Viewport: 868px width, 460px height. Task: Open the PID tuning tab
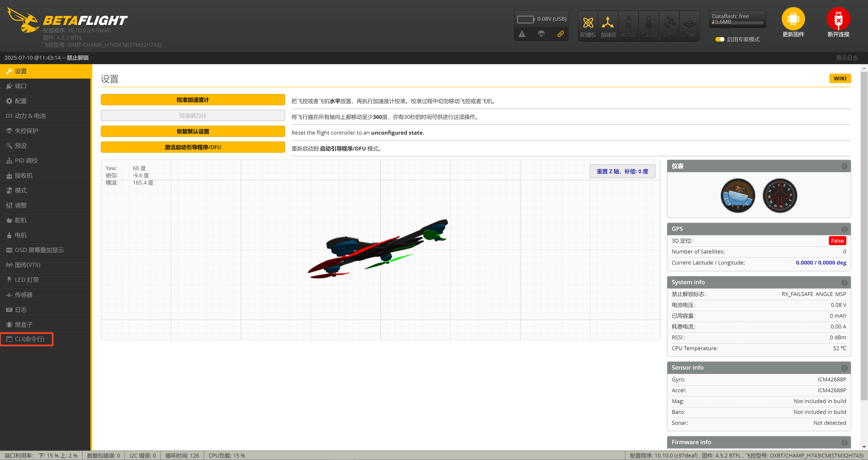(26, 161)
